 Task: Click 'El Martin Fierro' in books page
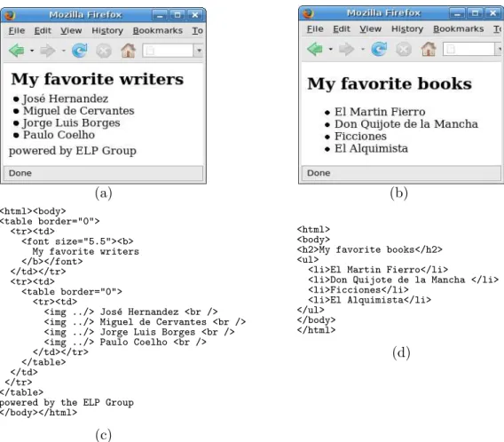tap(380, 112)
